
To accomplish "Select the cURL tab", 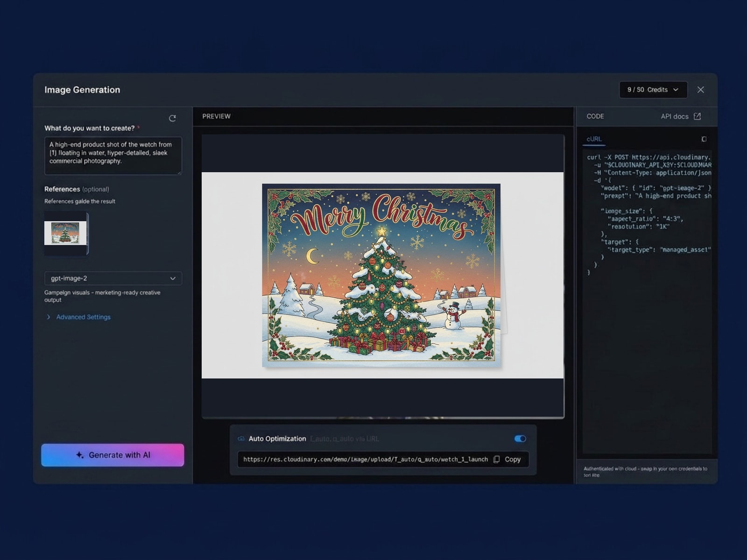I will (x=594, y=139).
